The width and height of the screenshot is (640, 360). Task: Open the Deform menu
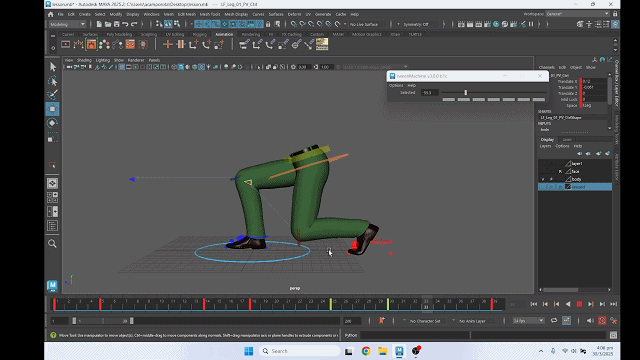coord(294,14)
